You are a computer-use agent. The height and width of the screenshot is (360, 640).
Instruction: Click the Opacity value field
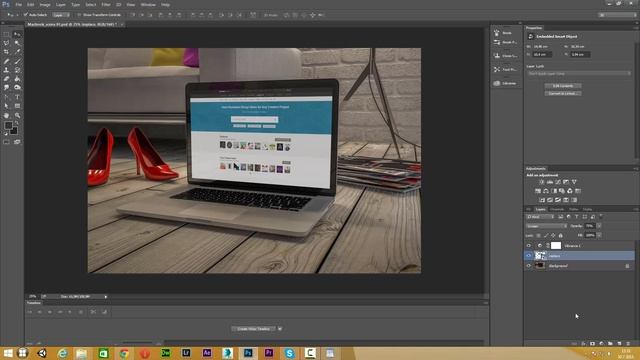coord(590,226)
